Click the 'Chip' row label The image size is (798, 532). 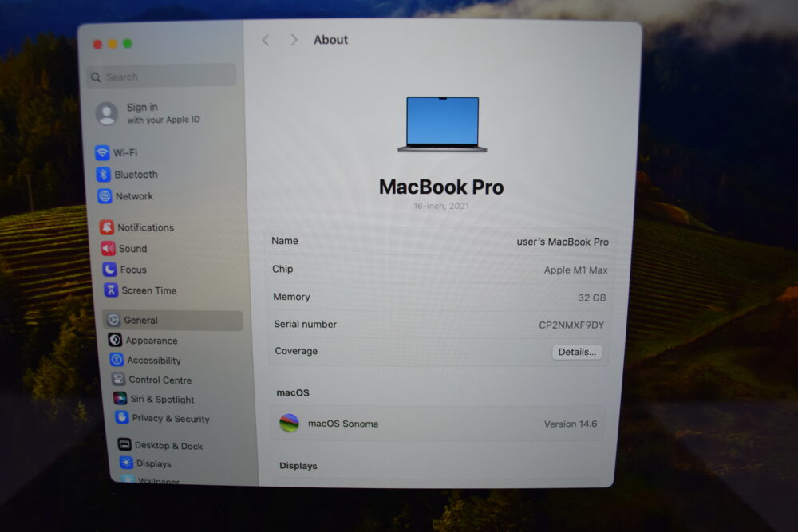click(282, 269)
